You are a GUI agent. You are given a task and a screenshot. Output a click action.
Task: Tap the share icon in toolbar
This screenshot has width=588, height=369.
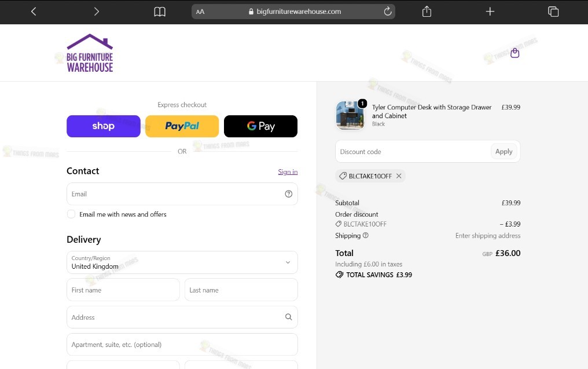427,12
